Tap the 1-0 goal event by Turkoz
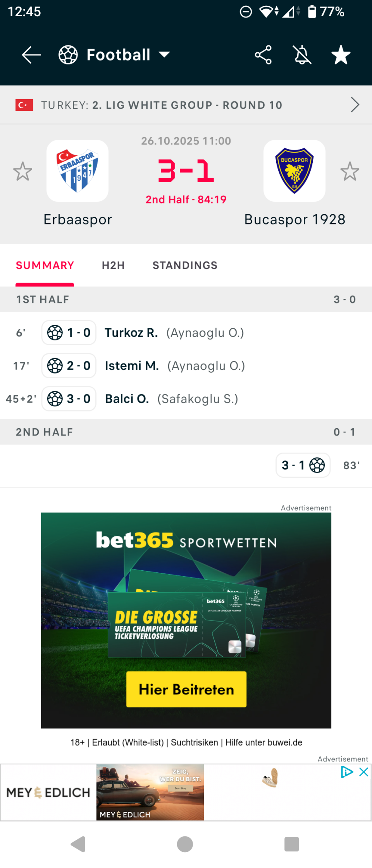Viewport: 372px width, 868px height. click(x=69, y=332)
